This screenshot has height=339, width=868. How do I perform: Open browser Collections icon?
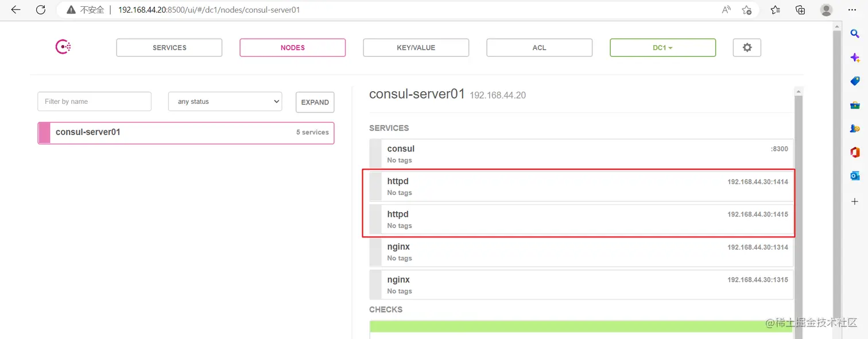click(800, 10)
